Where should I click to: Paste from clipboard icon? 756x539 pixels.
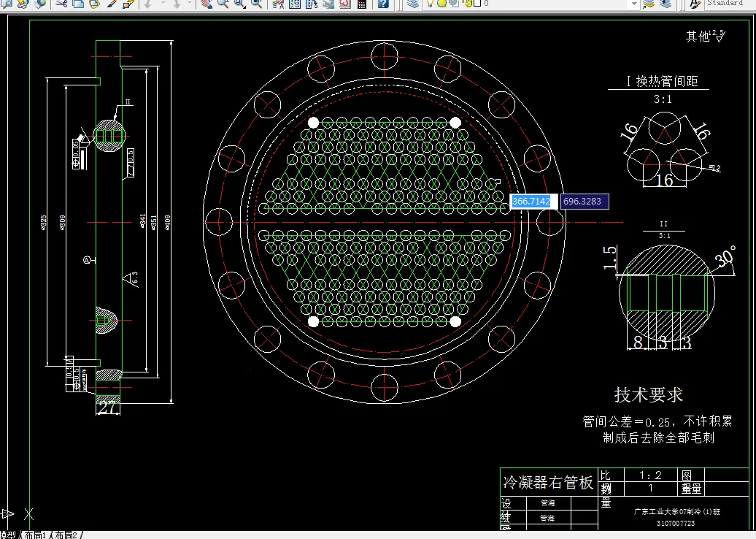(95, 4)
